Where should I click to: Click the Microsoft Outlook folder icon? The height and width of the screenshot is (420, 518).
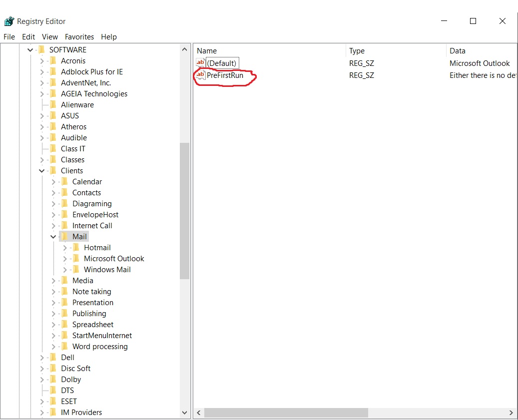[76, 259]
